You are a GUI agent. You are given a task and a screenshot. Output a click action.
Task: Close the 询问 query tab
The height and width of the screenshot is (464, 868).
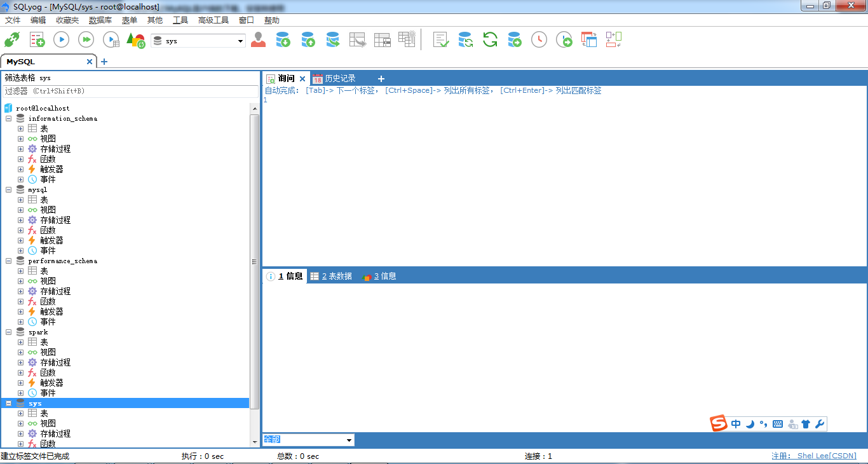(302, 79)
